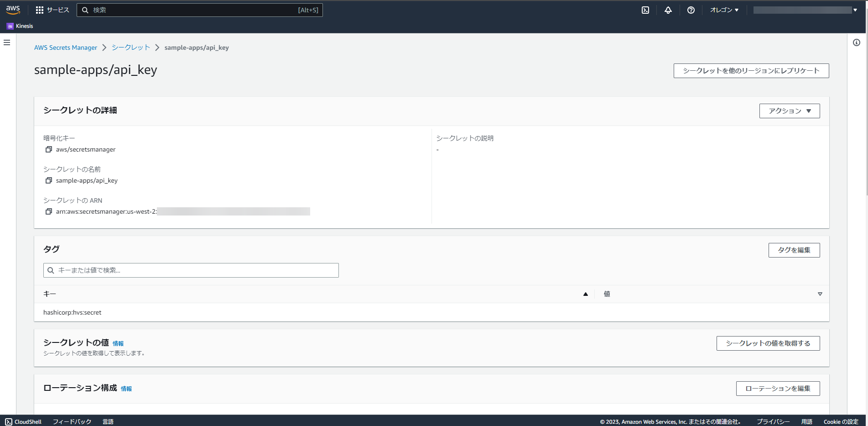Open the 情報 link beside ローテーション構成
868x426 pixels.
point(126,389)
